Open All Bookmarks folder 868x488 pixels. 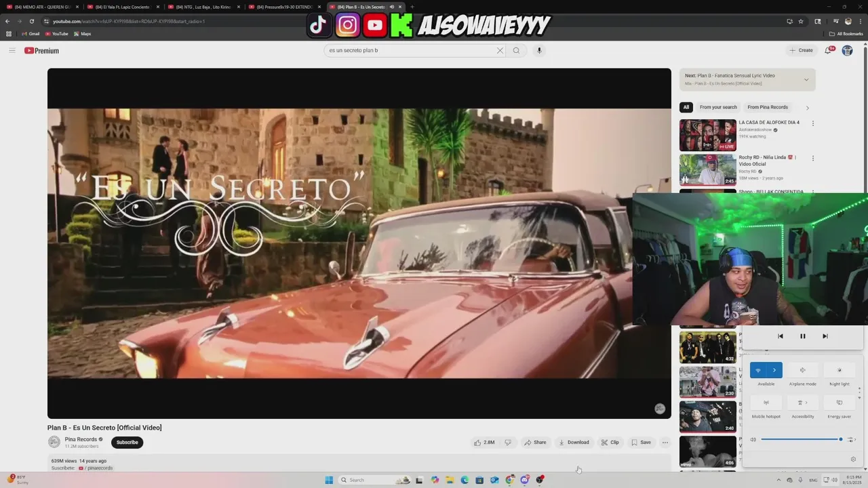point(846,33)
